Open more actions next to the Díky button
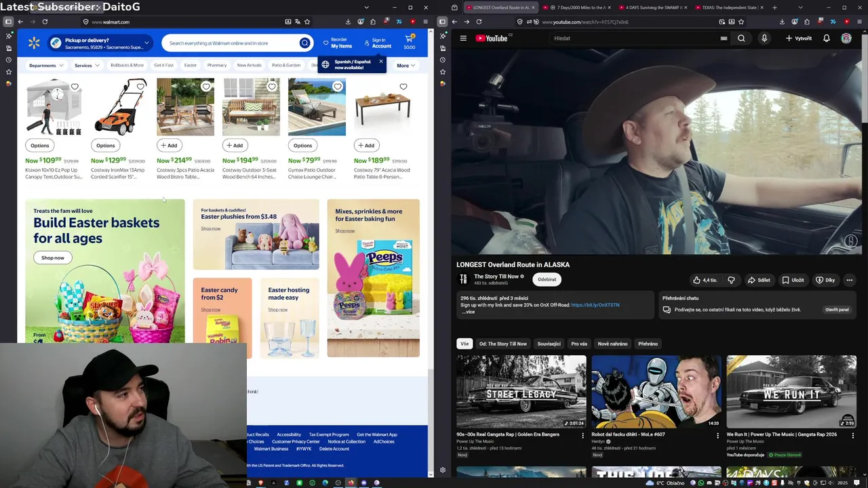 pyautogui.click(x=849, y=280)
